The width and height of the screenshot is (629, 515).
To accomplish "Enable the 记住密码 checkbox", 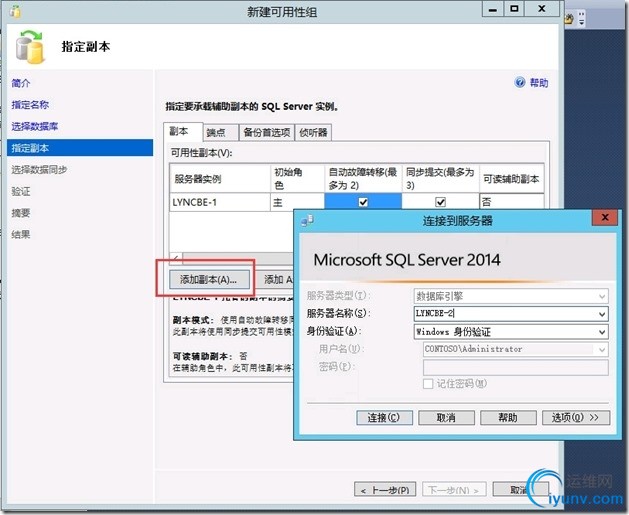I will (428, 384).
